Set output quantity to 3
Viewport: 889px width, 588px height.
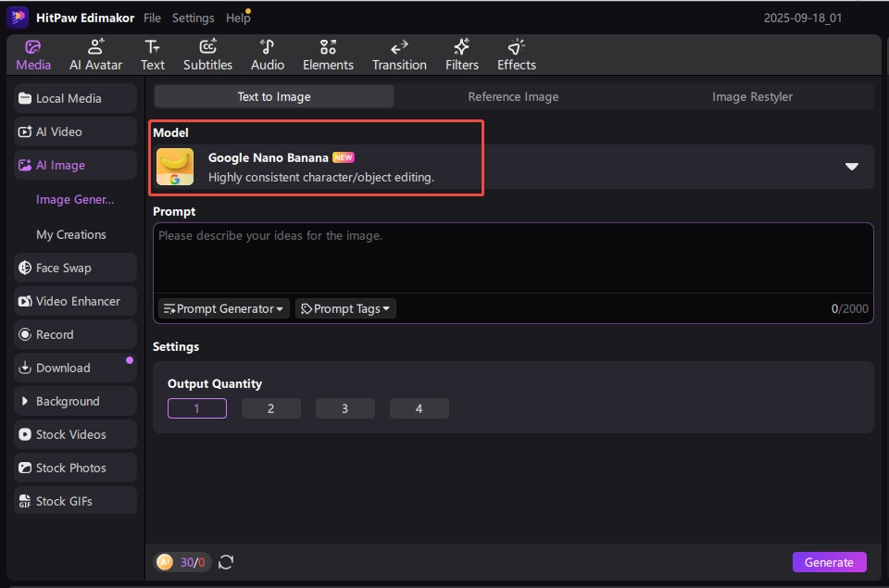click(344, 408)
